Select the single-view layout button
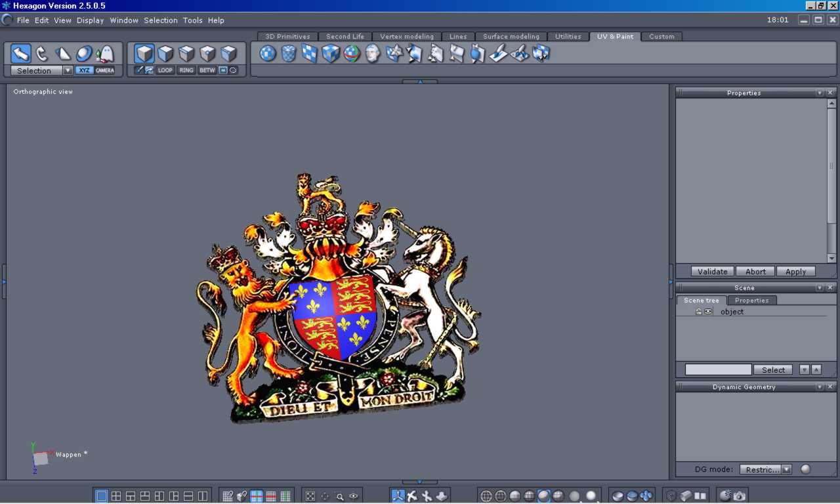 (x=102, y=496)
